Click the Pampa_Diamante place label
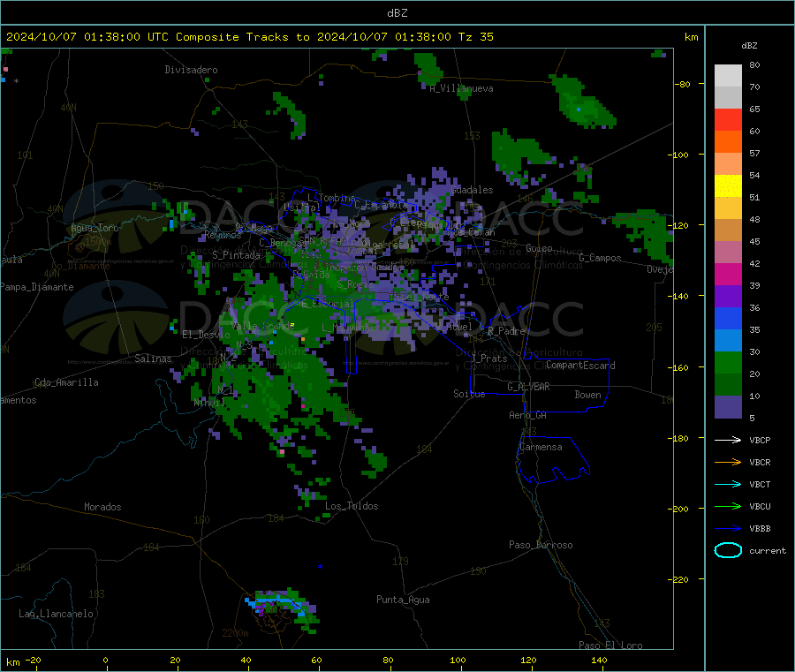The height and width of the screenshot is (672, 795). [x=37, y=287]
